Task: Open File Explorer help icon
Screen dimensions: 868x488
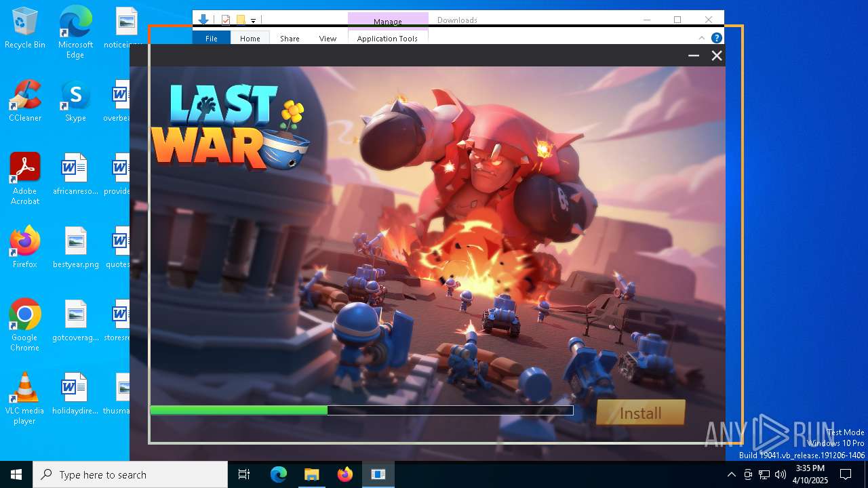Action: coord(716,38)
